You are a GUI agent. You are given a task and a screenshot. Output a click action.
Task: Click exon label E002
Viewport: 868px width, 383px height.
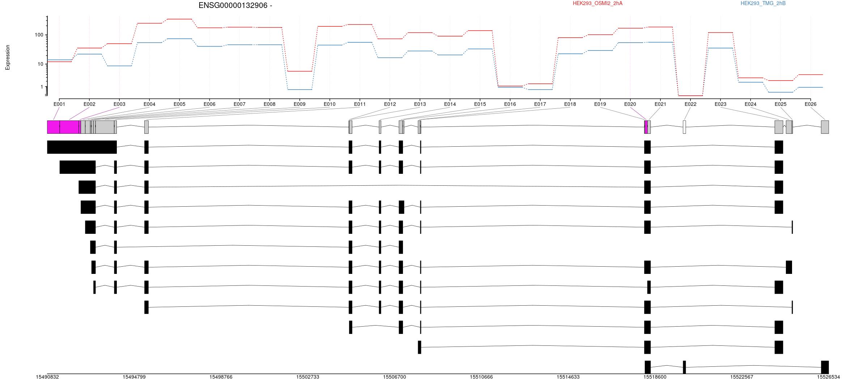[x=89, y=104]
